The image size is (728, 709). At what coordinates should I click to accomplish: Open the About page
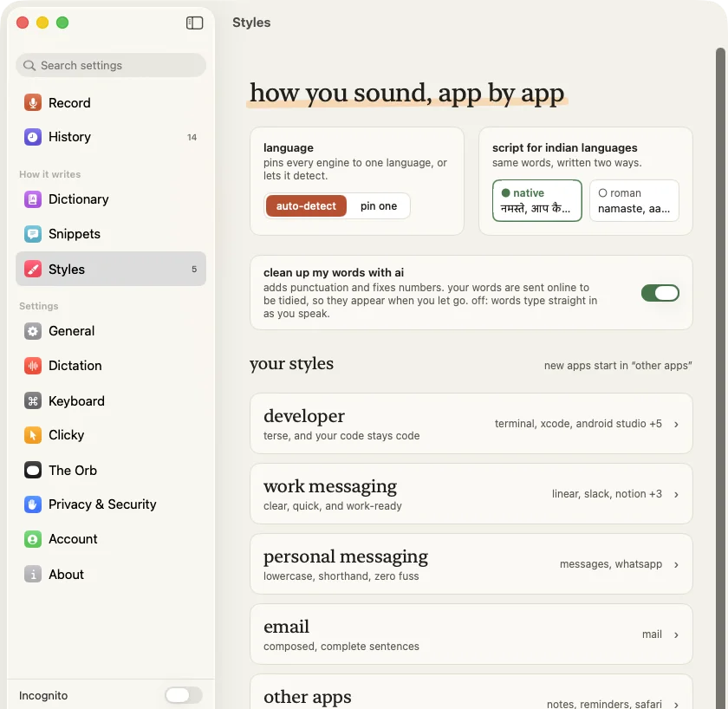point(67,575)
